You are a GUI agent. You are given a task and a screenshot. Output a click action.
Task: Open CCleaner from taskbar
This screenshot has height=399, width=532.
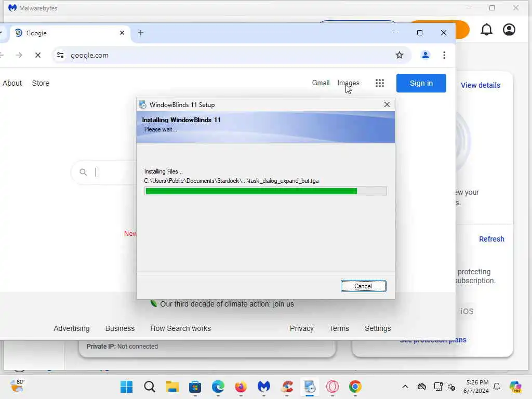coord(287,387)
